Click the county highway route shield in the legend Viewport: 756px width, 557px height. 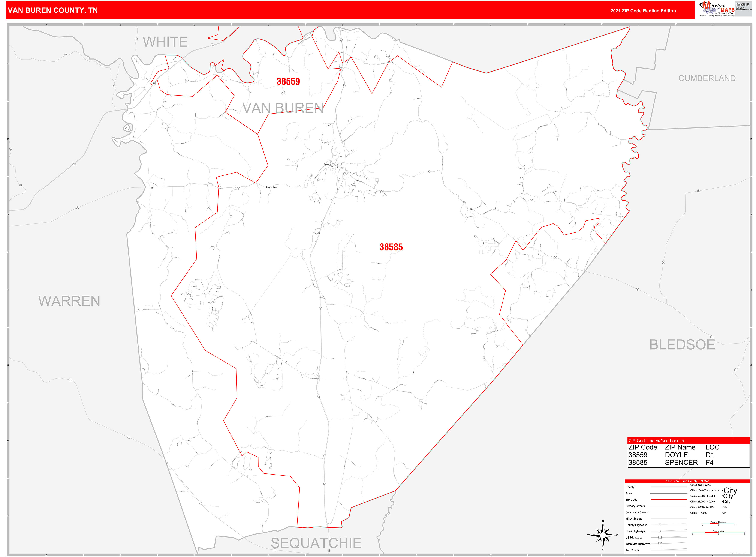(660, 525)
